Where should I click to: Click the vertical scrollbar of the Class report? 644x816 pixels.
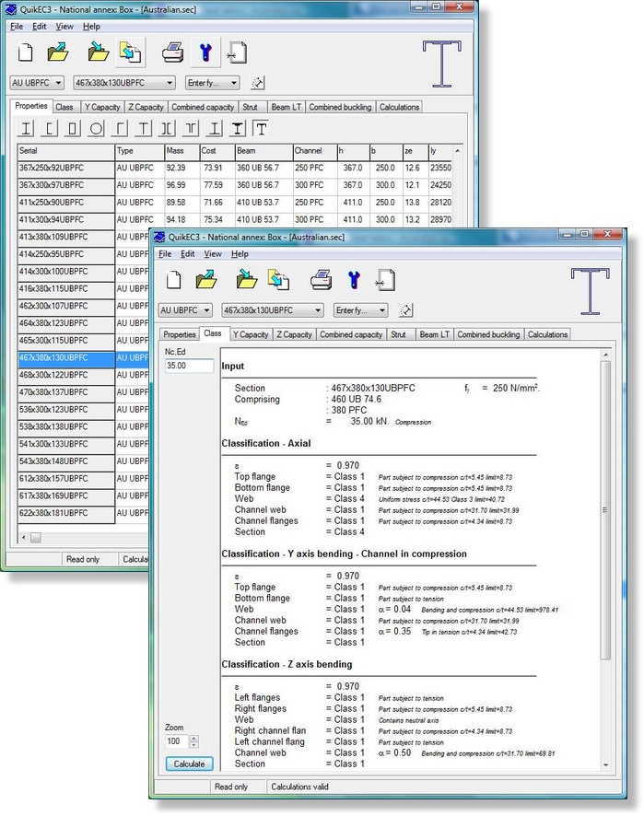pos(605,559)
